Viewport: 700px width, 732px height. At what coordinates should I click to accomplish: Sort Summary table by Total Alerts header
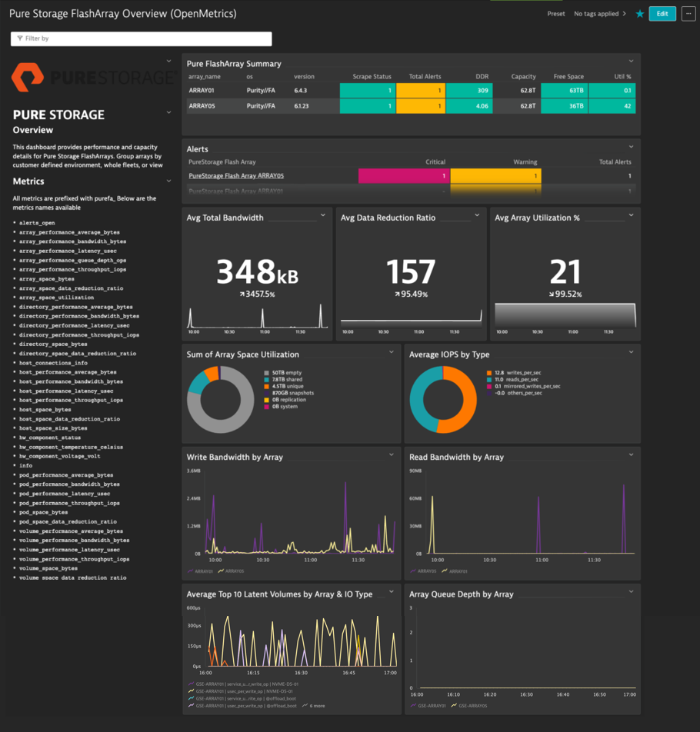coord(425,77)
